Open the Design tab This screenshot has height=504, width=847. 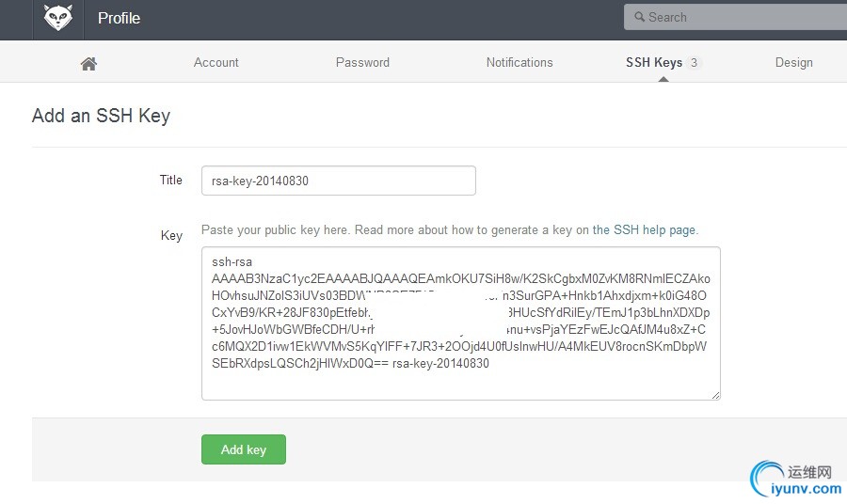point(793,63)
